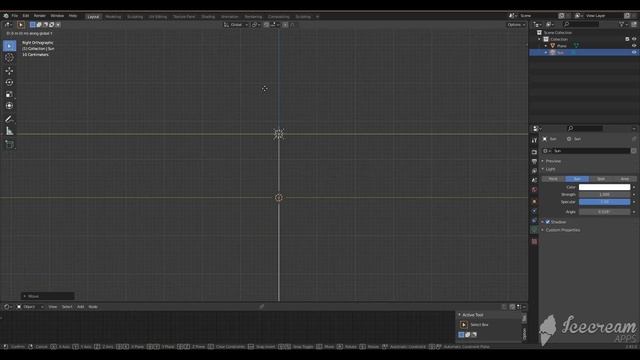Hide the Plane object via eye icon
640x360 pixels.
(x=634, y=46)
